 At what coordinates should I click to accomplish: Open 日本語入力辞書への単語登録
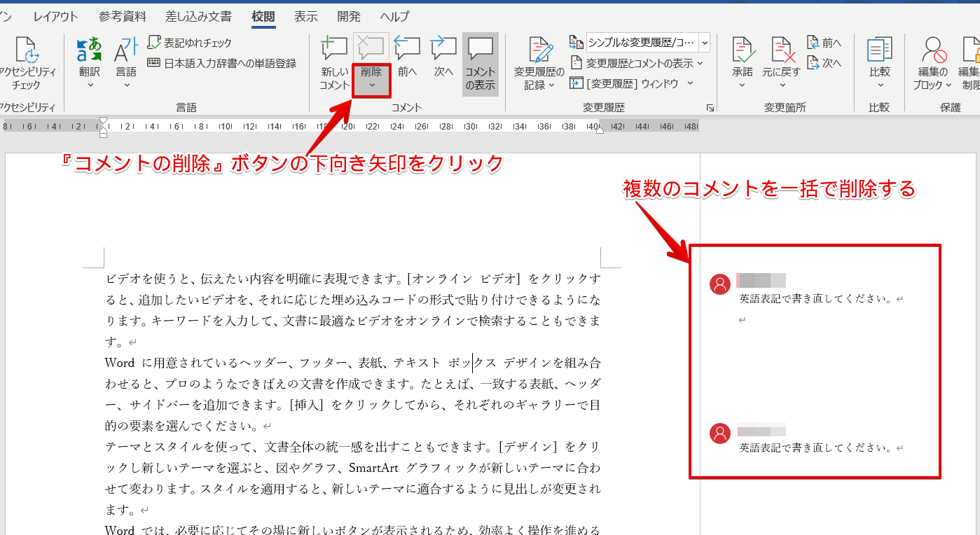[221, 63]
